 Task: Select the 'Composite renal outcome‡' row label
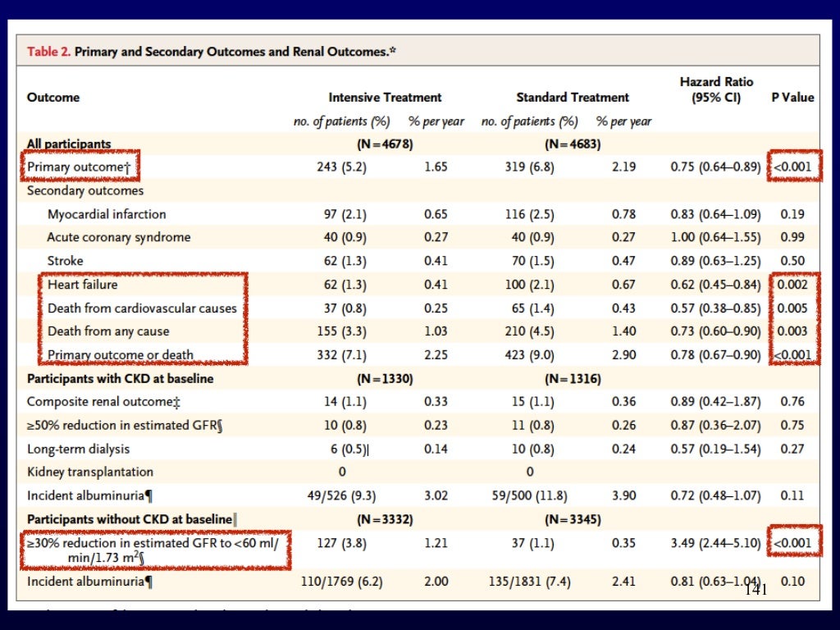pos(103,402)
